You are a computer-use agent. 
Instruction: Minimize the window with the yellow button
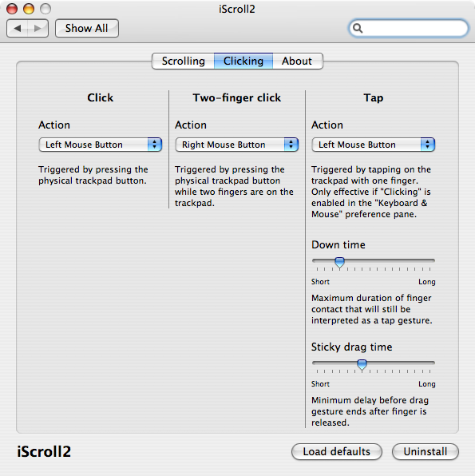click(29, 9)
